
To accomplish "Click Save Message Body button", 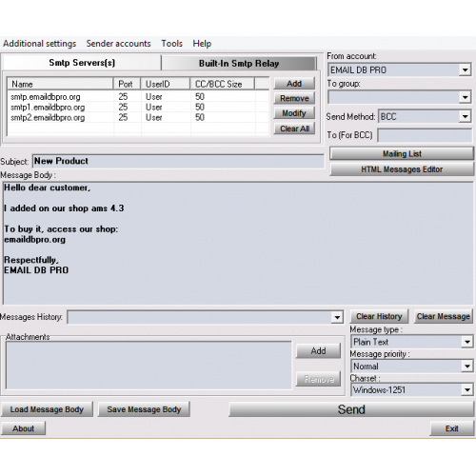I will [144, 409].
